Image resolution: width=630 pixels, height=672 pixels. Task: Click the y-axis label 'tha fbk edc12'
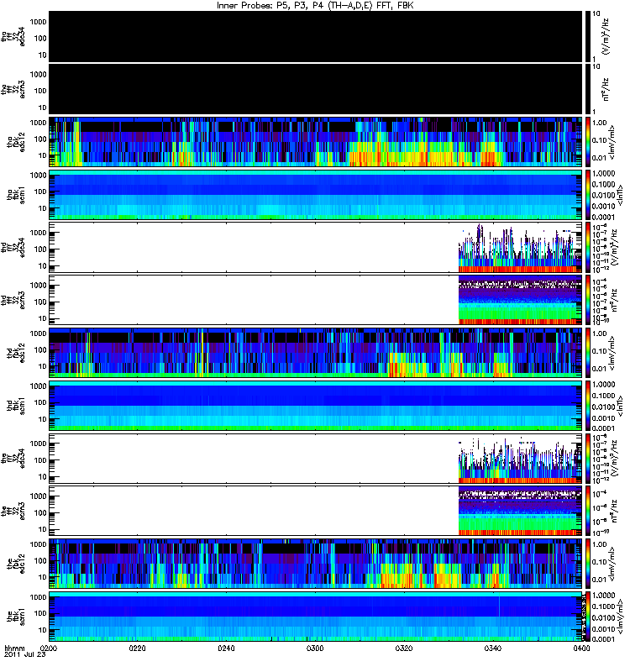click(16, 142)
